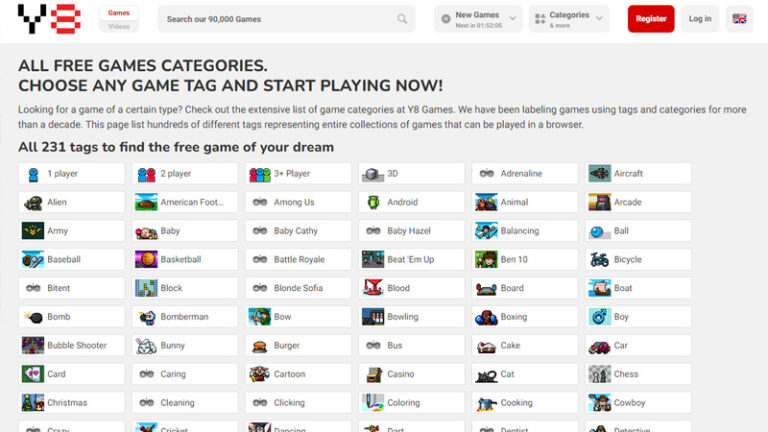Click the Car tag icon
Image resolution: width=768 pixels, height=432 pixels.
coord(599,346)
